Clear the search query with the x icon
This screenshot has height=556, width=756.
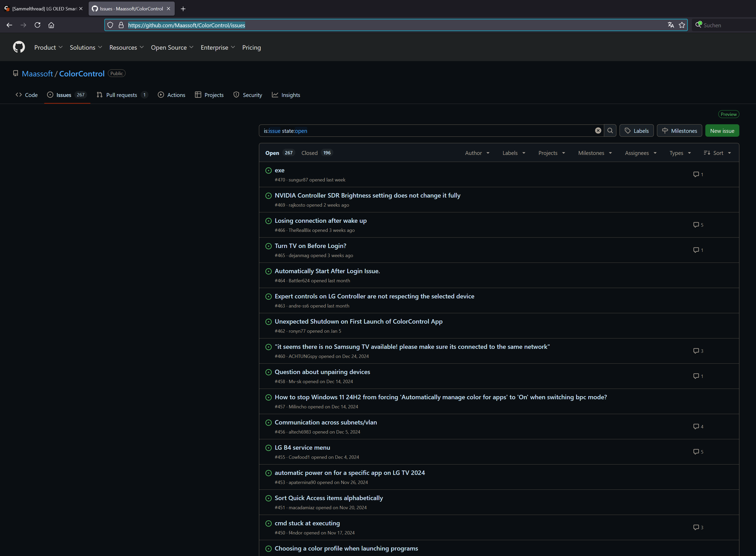click(x=598, y=130)
